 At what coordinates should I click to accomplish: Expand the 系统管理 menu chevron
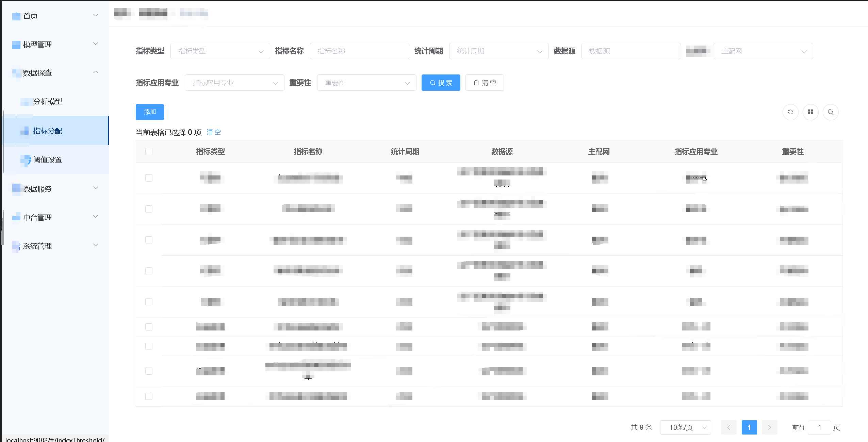[x=96, y=245]
